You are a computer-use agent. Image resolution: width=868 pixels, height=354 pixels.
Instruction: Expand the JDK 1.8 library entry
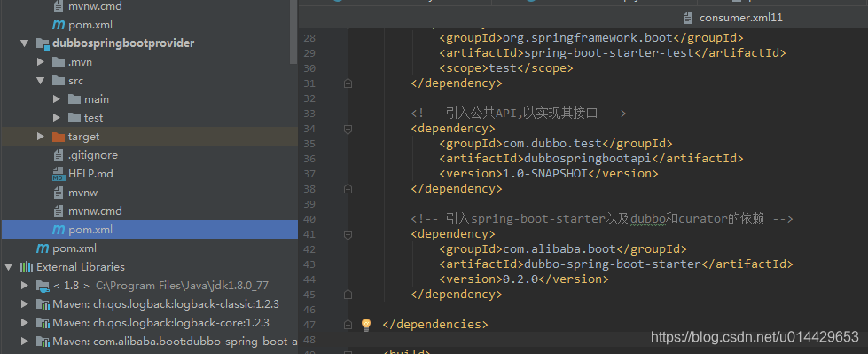click(x=24, y=286)
